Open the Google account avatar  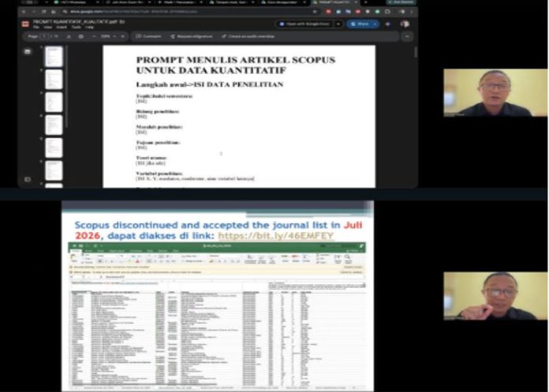(405, 24)
